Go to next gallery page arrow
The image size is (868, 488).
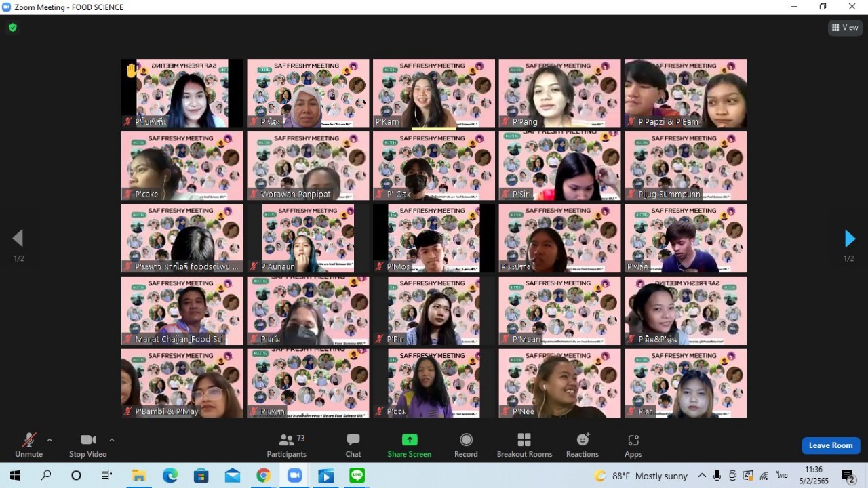coord(850,239)
